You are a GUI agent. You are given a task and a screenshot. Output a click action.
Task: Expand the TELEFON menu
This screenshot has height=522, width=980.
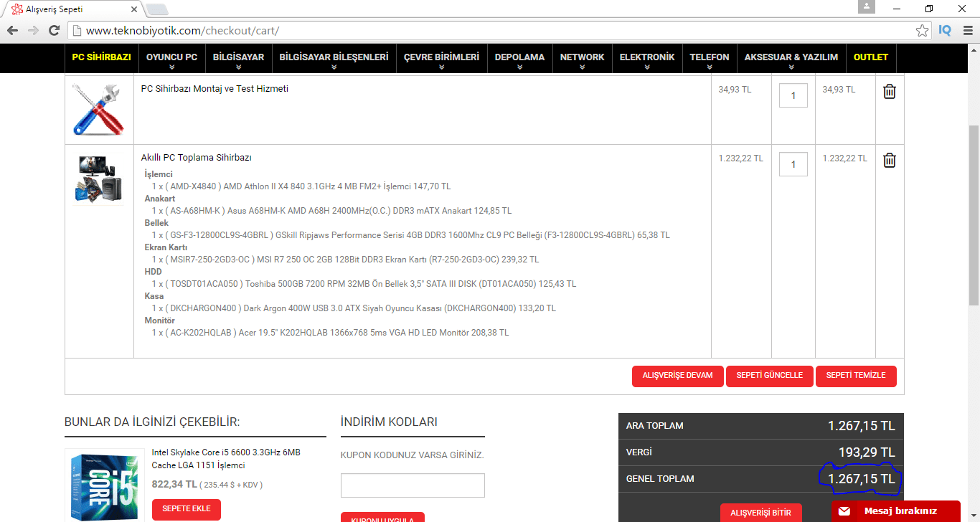(710, 57)
